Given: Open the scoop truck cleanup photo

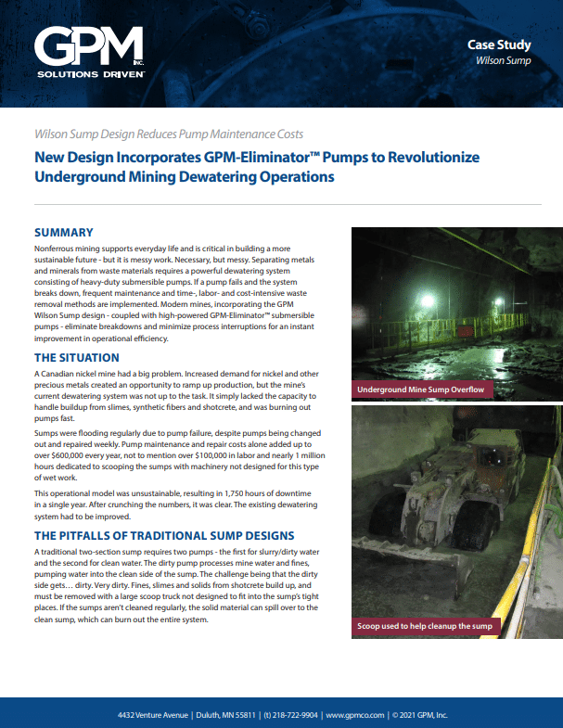Looking at the screenshot, I should click(457, 522).
